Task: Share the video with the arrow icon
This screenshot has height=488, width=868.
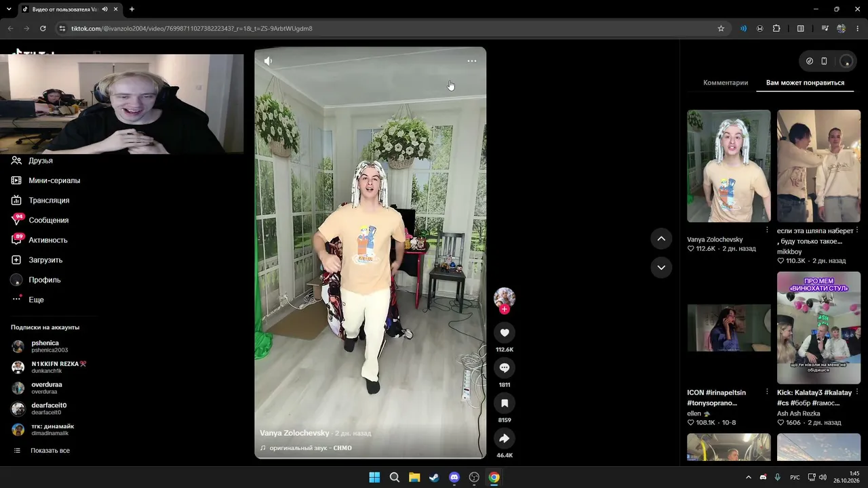Action: 505,439
